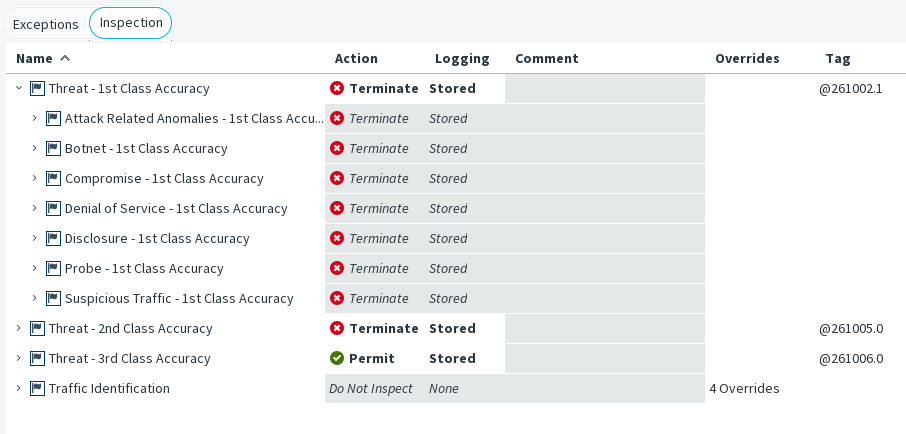
Task: Click the Stored logging cell for Threat - 1st Class
Action: click(452, 88)
